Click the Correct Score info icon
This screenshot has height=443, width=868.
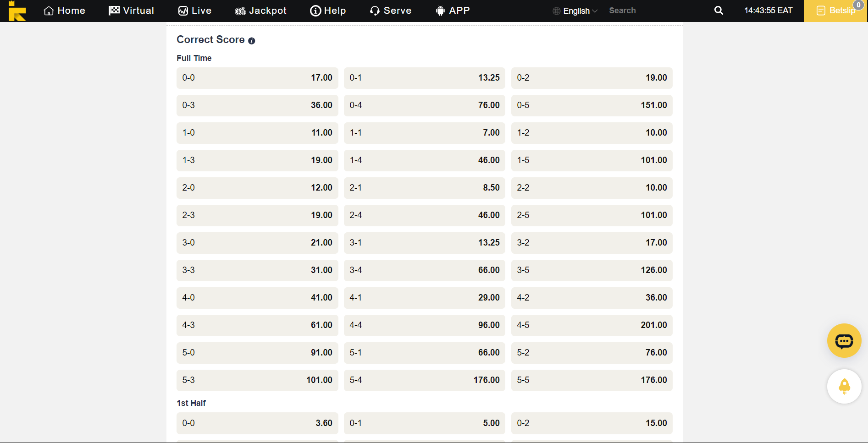[x=251, y=41]
